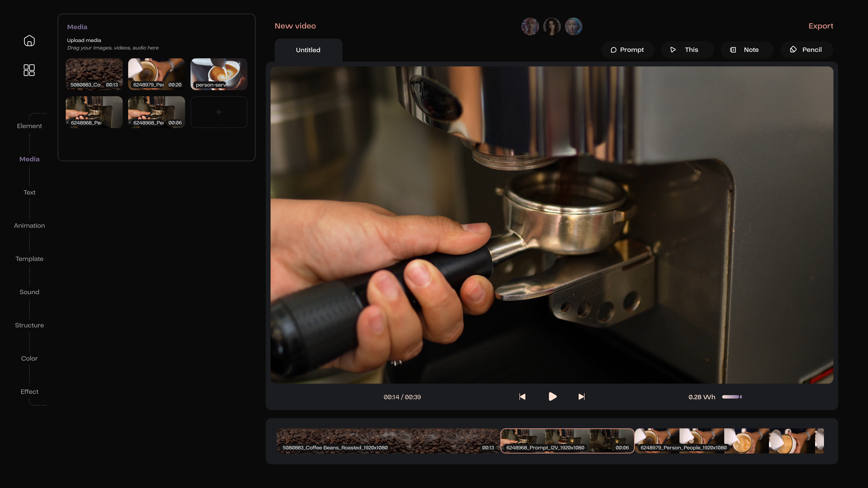The height and width of the screenshot is (488, 868).
Task: Select the coffee beans media thumbnail
Action: pyautogui.click(x=94, y=74)
